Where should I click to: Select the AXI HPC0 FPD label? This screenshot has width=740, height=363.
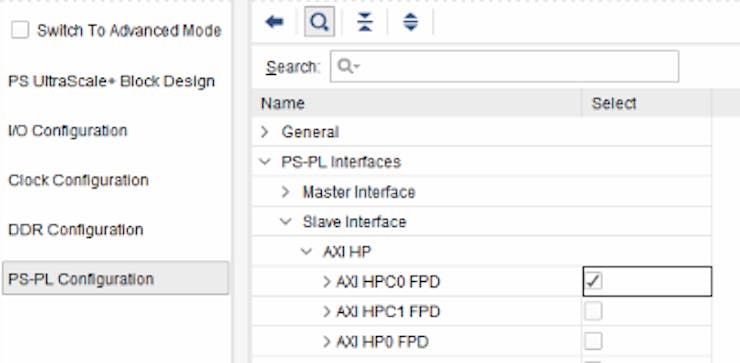pos(388,282)
